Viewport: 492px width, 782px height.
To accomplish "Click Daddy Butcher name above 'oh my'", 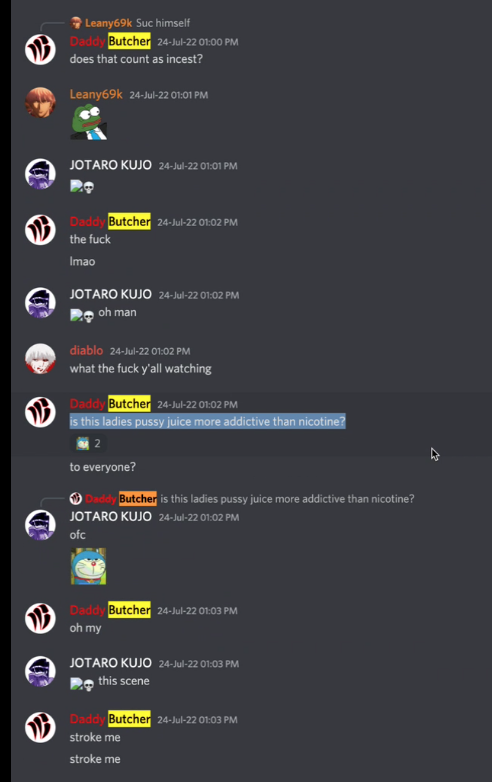I will (x=110, y=610).
